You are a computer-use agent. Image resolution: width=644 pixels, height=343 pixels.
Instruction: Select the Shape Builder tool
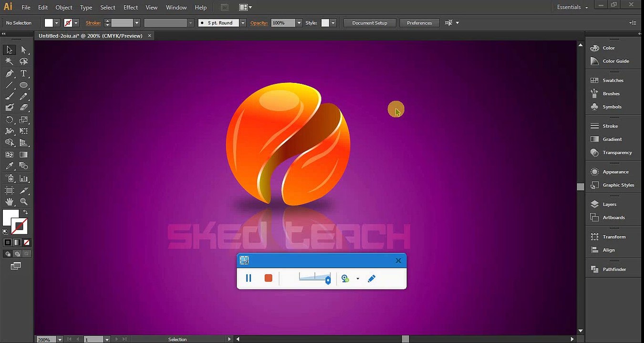(9, 142)
